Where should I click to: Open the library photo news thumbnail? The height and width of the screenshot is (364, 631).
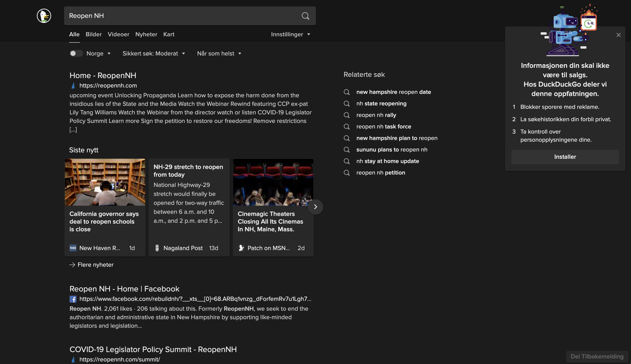click(x=105, y=182)
